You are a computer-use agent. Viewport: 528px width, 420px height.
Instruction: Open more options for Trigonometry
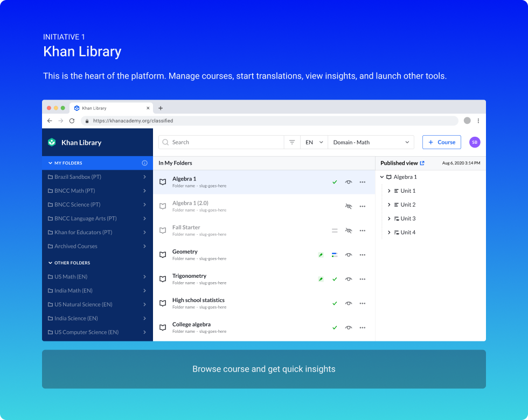[x=362, y=279]
